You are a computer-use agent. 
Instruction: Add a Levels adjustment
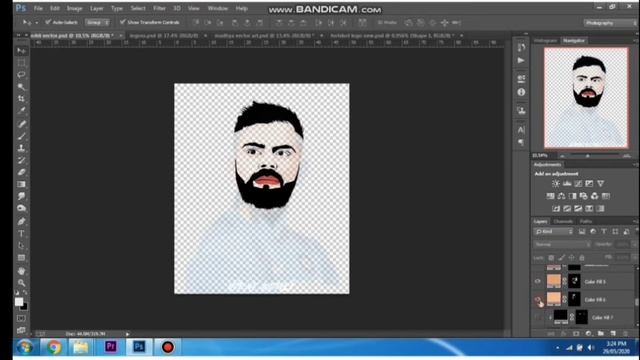(567, 184)
